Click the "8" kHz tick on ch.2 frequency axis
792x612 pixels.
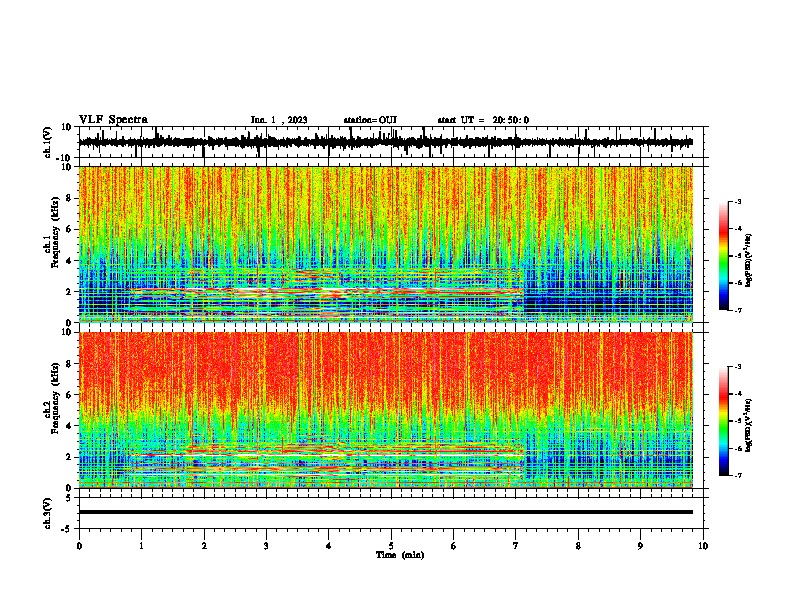click(69, 364)
